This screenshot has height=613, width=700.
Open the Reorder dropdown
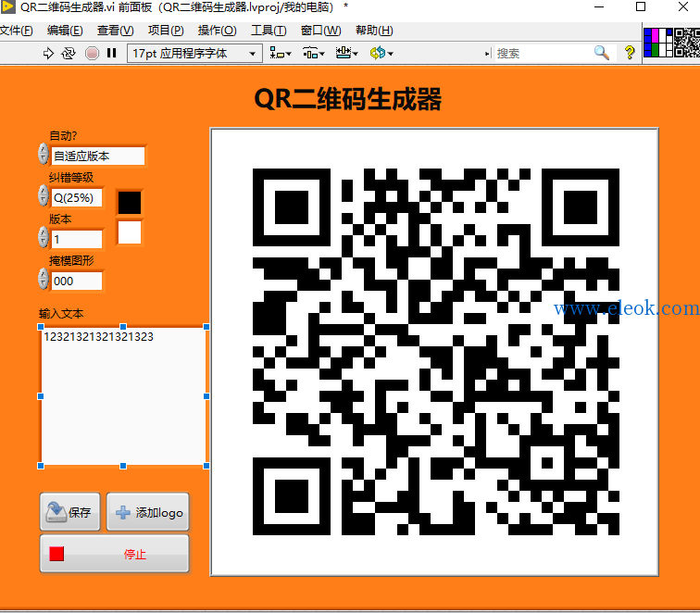pyautogui.click(x=381, y=54)
